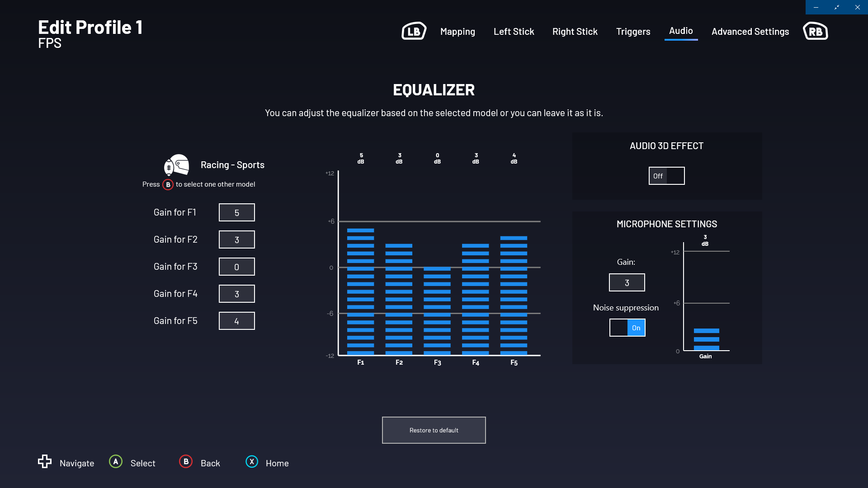
Task: Click the RB bumper icon
Action: tap(815, 31)
